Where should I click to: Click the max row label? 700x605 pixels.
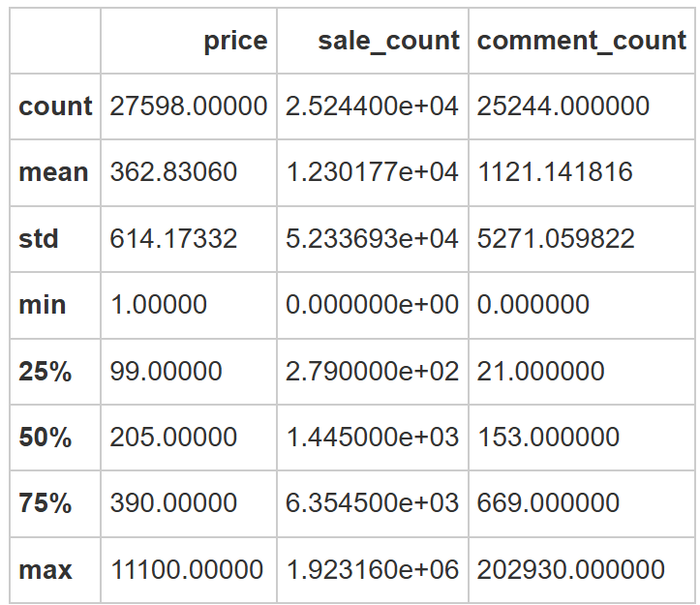click(x=46, y=570)
